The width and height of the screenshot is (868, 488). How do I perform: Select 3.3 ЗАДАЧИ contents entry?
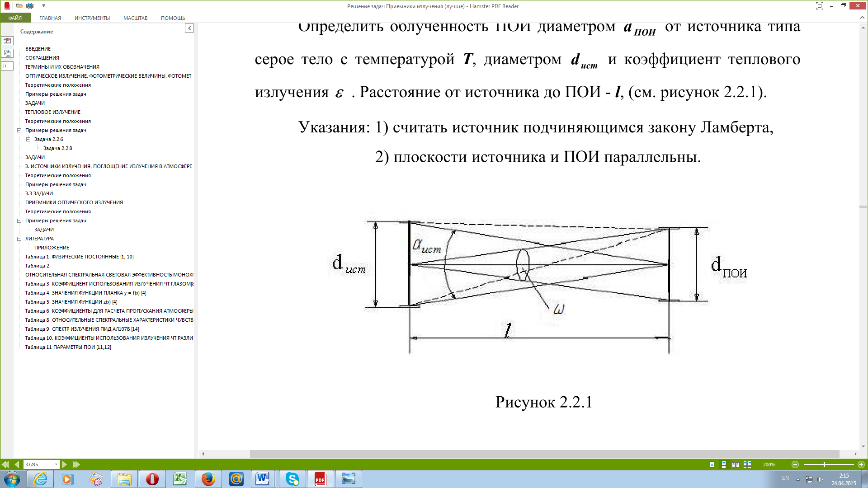tap(39, 193)
